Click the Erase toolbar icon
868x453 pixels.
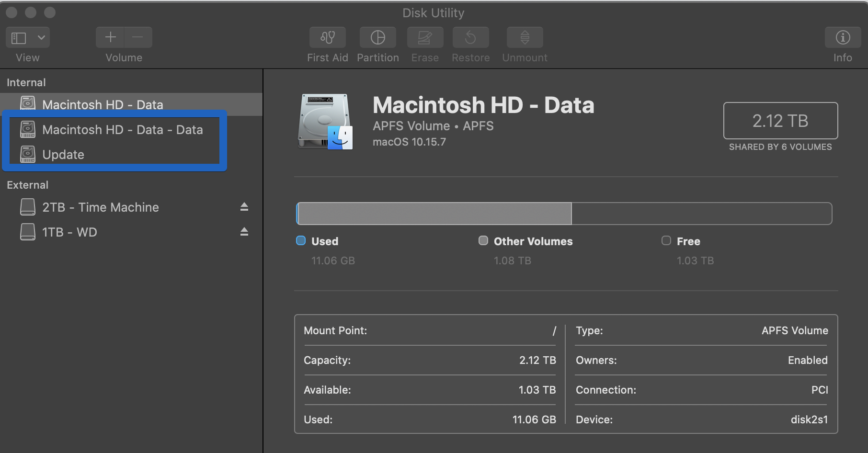[425, 38]
